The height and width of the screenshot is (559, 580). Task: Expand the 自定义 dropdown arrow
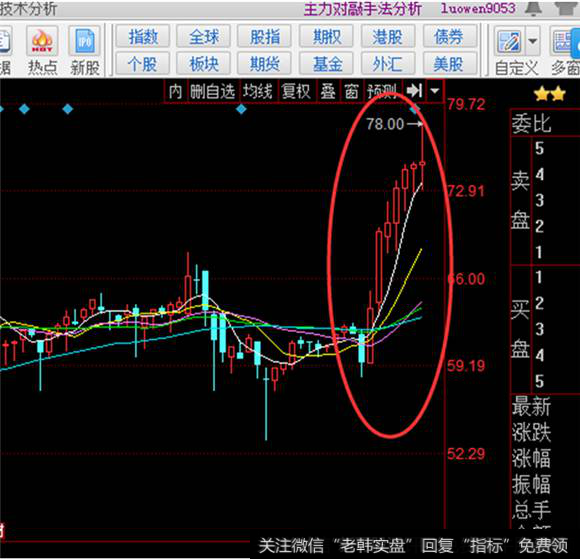click(533, 41)
